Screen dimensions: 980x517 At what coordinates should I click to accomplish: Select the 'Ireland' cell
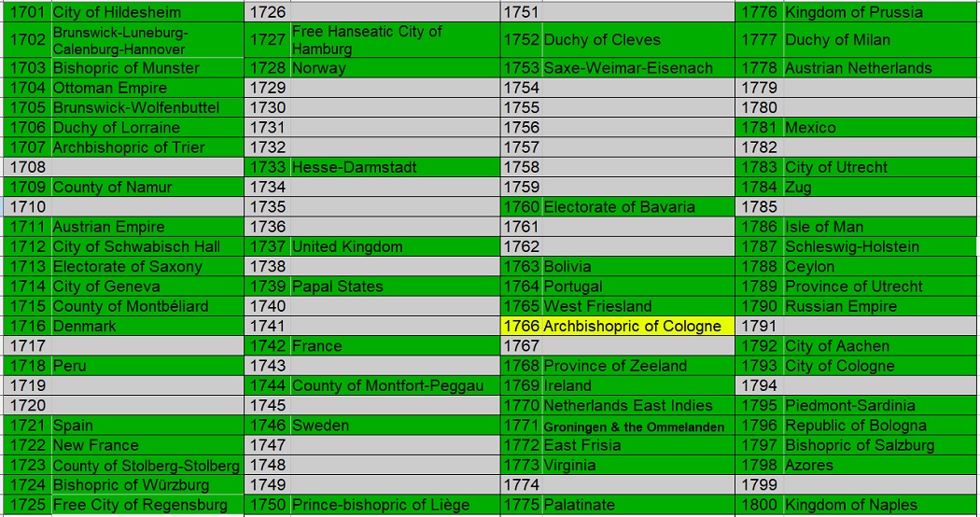pos(638,385)
